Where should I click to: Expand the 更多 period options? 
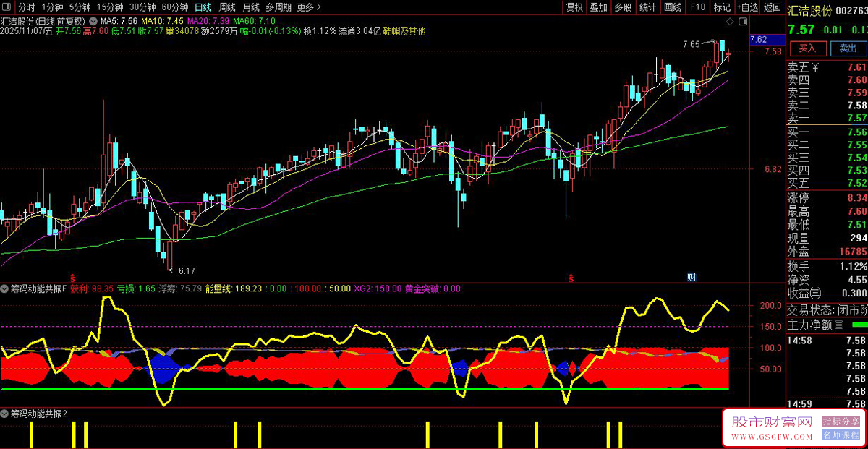click(x=310, y=7)
